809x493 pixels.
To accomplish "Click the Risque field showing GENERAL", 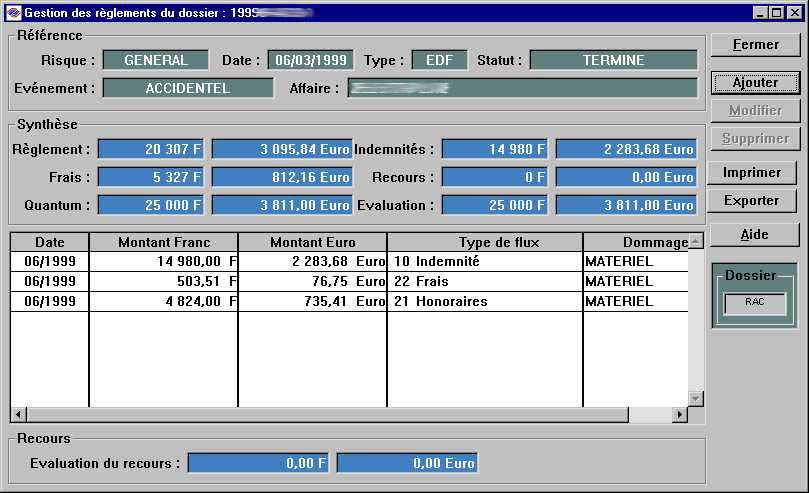I will 156,60.
